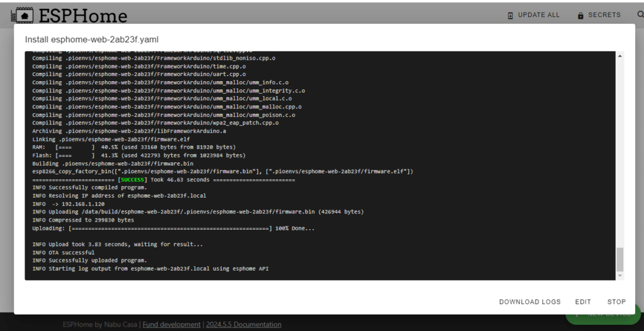Image resolution: width=644 pixels, height=331 pixels.
Task: Open the SECRETS editor
Action: tap(599, 15)
